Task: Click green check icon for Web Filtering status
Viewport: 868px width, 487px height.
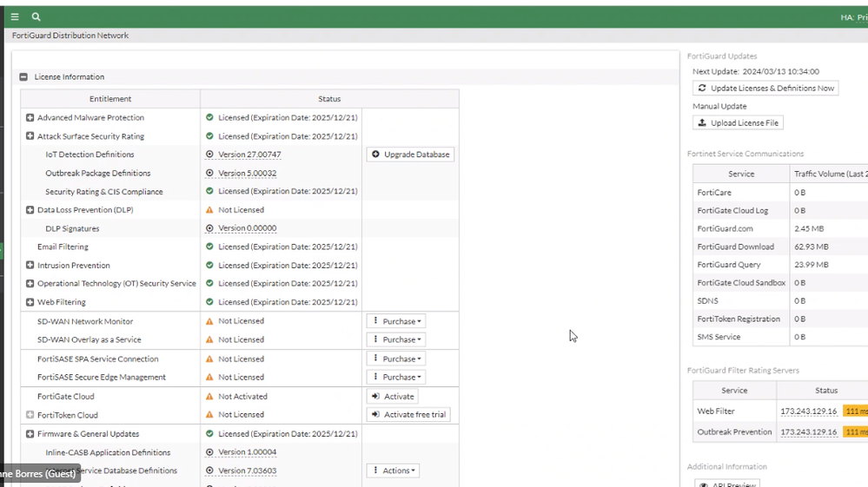Action: click(209, 302)
